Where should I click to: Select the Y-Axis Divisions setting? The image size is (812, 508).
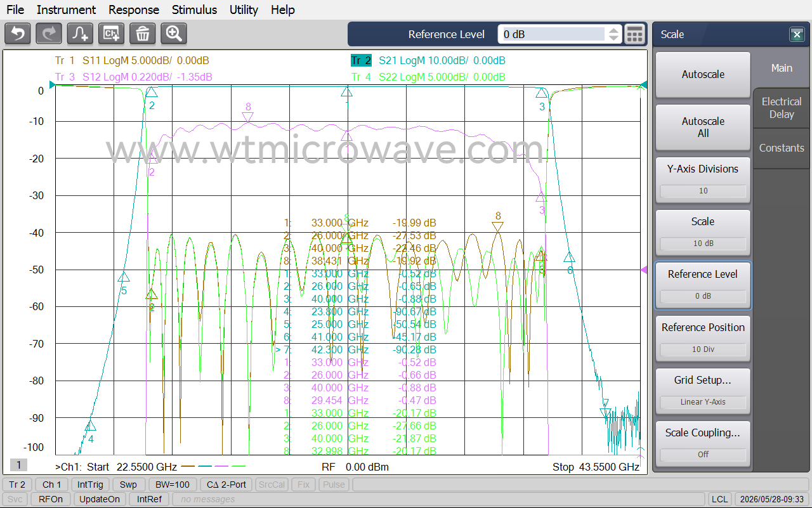[x=703, y=179]
